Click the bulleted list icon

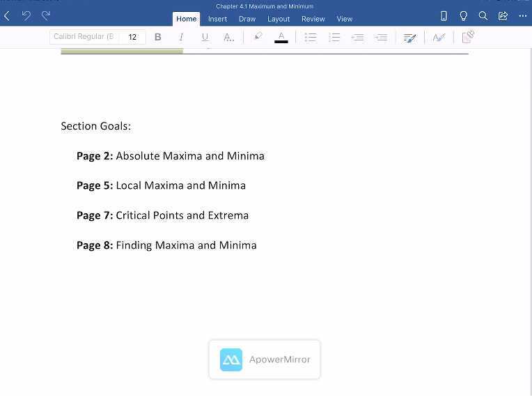pos(311,37)
